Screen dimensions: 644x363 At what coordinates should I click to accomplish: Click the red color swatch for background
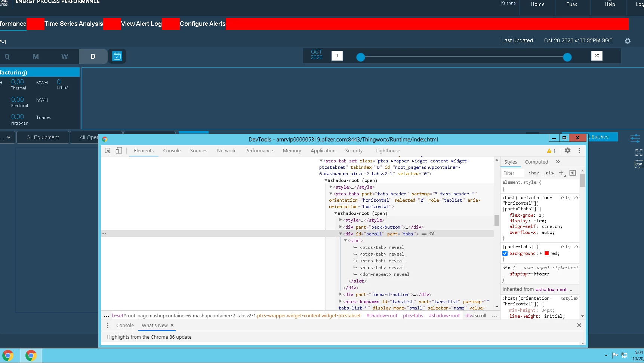546,253
